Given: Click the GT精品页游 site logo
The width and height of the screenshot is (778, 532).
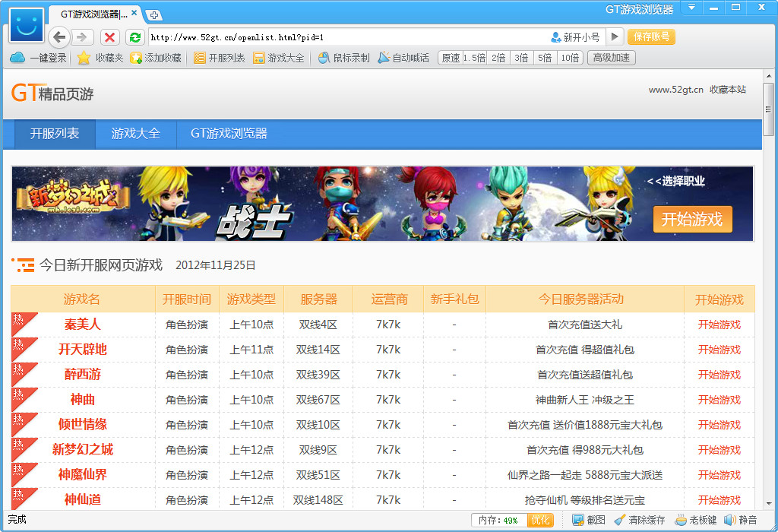Looking at the screenshot, I should [52, 93].
